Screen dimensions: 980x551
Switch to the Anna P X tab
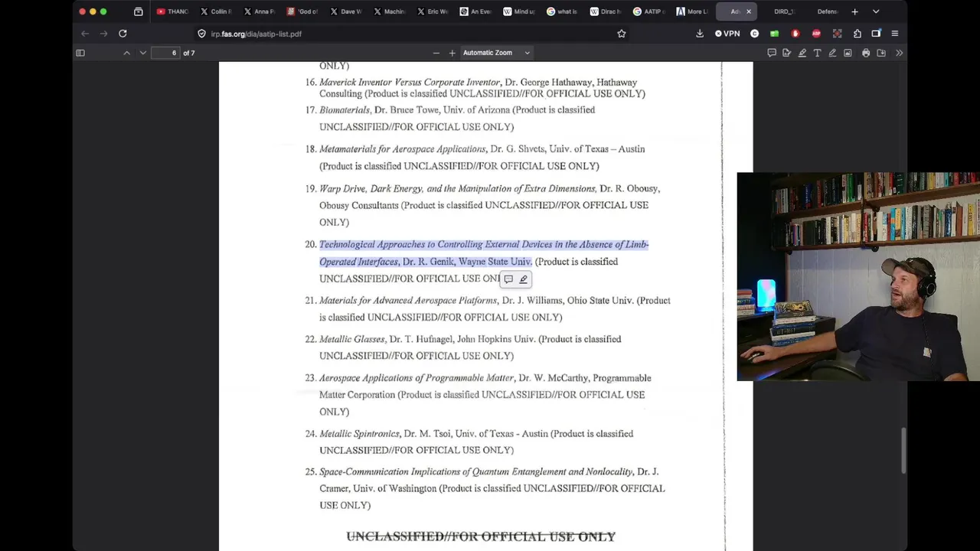click(x=260, y=11)
